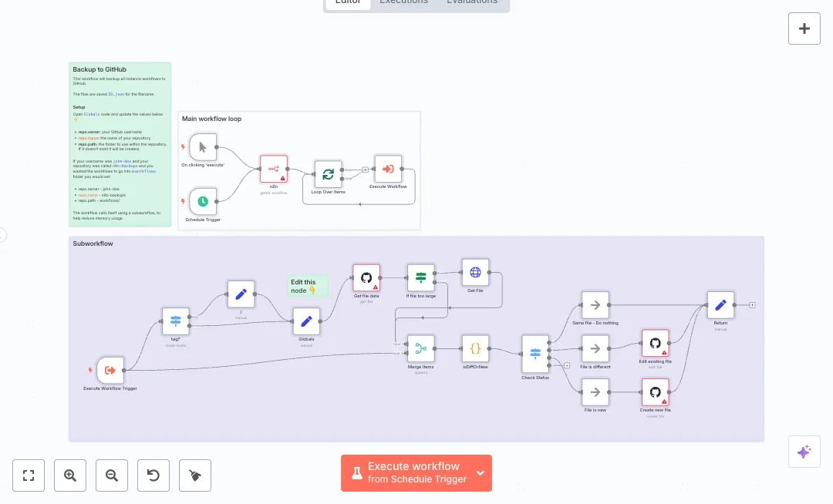Open the Get file data GitHub node
833x504 pixels.
(x=366, y=277)
